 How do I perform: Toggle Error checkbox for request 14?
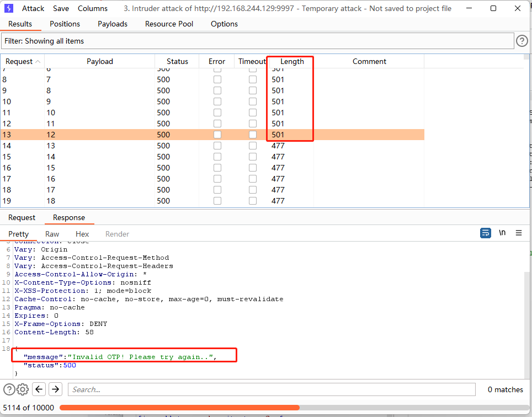click(x=217, y=146)
